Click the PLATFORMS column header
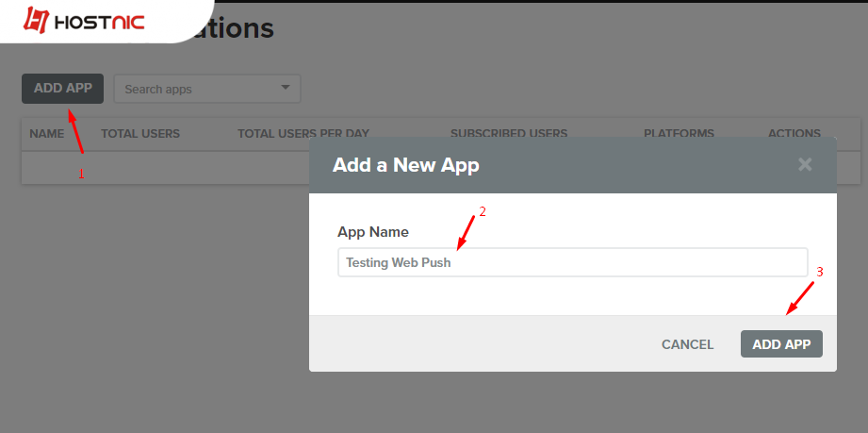 point(679,134)
